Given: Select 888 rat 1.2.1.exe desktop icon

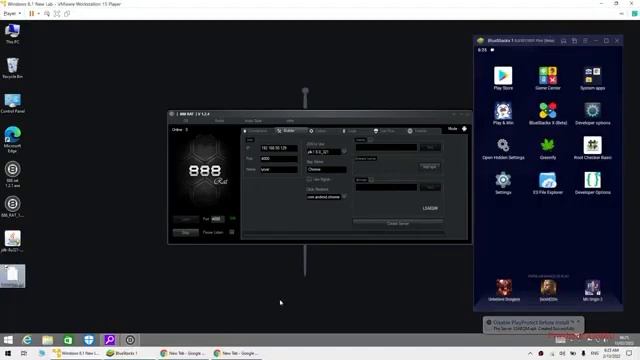Looking at the screenshot, I should coord(12,174).
